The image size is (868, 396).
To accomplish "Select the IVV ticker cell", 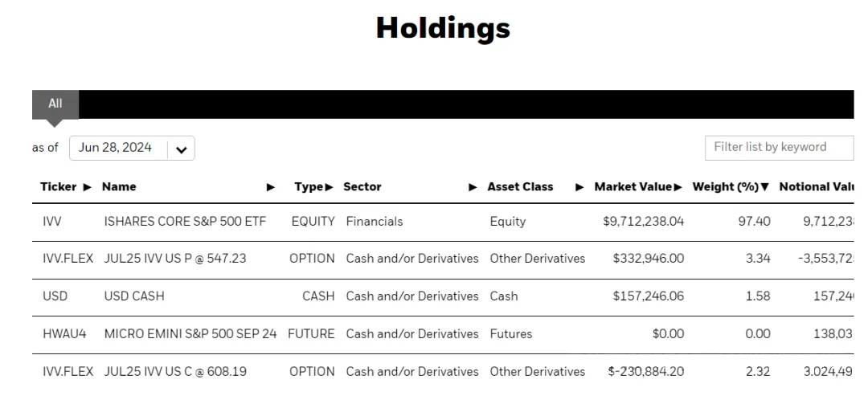I will pos(52,222).
